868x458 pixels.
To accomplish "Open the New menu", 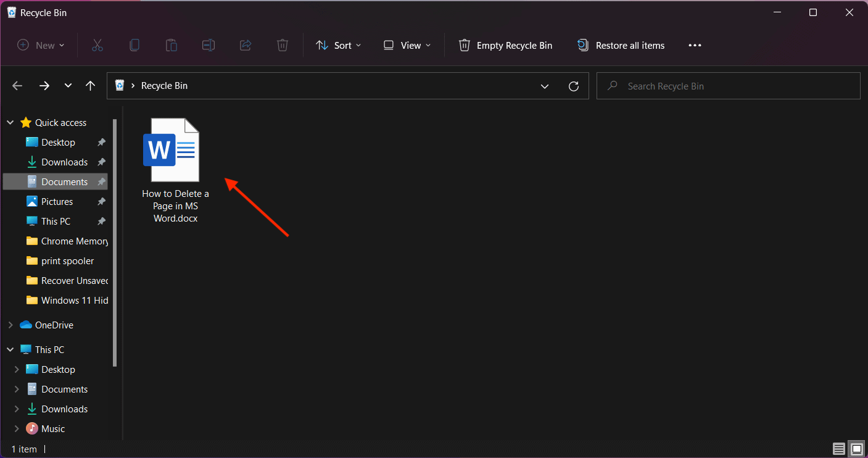I will coord(41,45).
